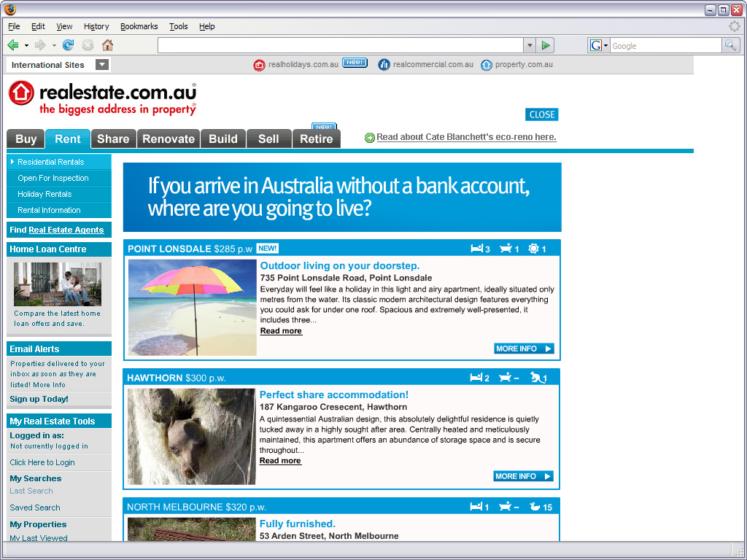
Task: Open the Forward button history dropdown arrow
Action: tap(54, 46)
